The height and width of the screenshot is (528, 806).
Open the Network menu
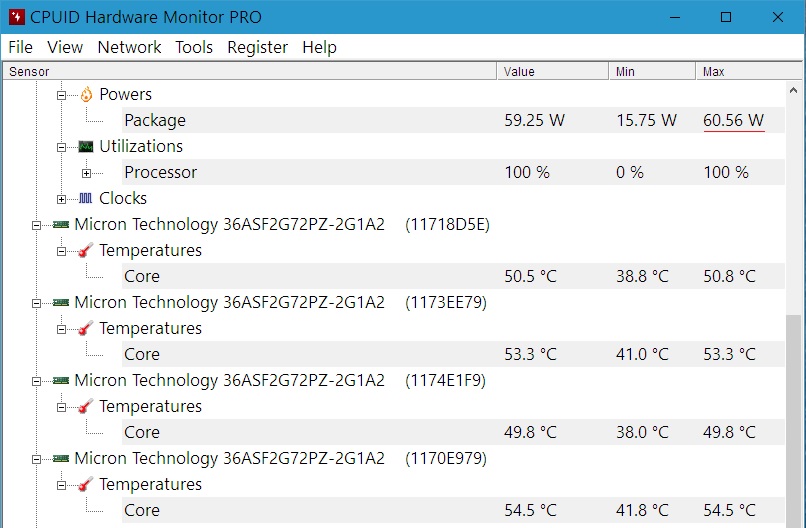[x=129, y=47]
